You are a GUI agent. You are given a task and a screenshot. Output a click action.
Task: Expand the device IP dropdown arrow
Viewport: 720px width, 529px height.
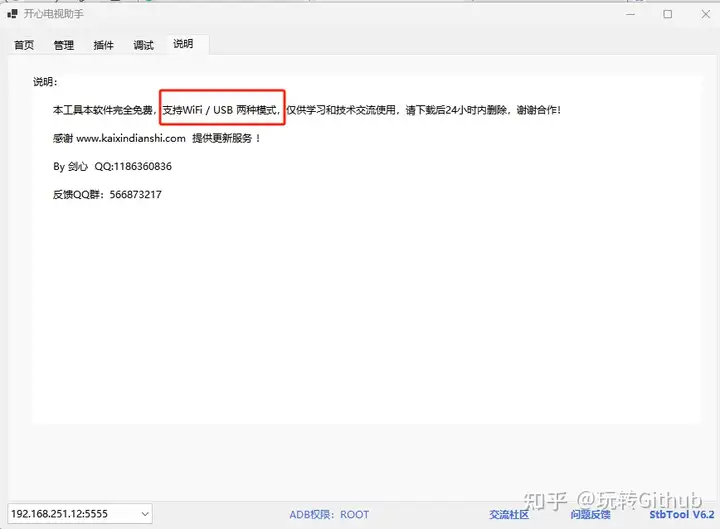point(144,514)
